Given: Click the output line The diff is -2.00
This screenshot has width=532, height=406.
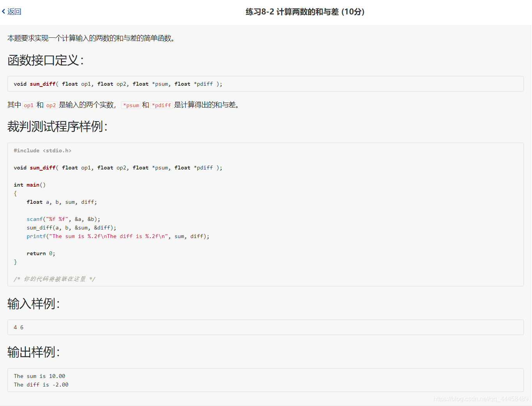Looking at the screenshot, I should click(41, 385).
